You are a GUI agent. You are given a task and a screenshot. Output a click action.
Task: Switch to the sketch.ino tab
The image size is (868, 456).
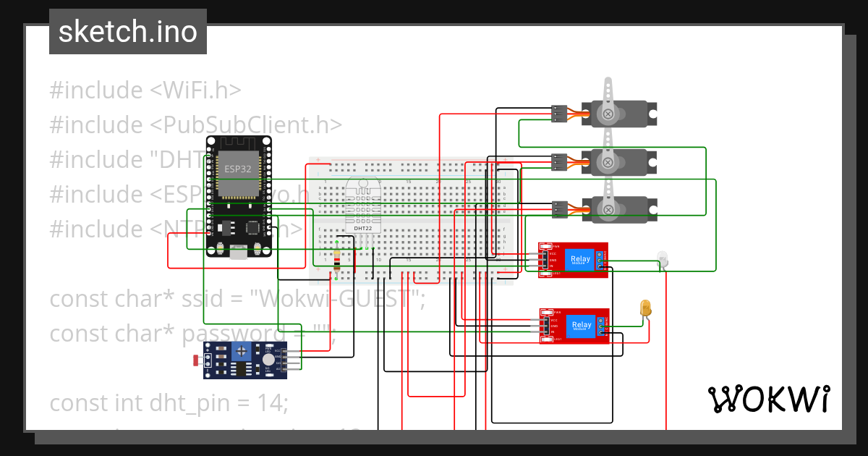127,31
